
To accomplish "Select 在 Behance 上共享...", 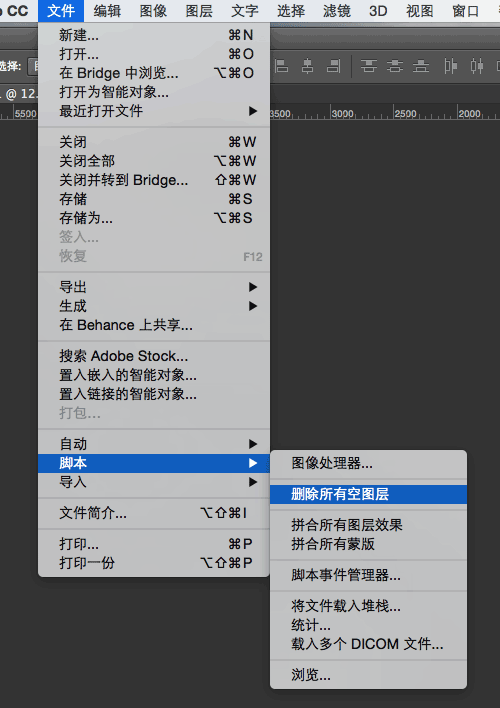I will [154, 325].
